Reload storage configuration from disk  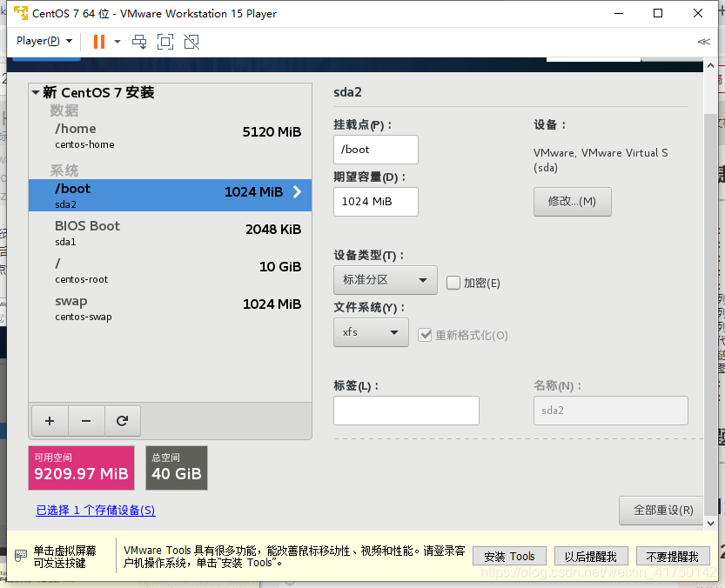click(122, 421)
